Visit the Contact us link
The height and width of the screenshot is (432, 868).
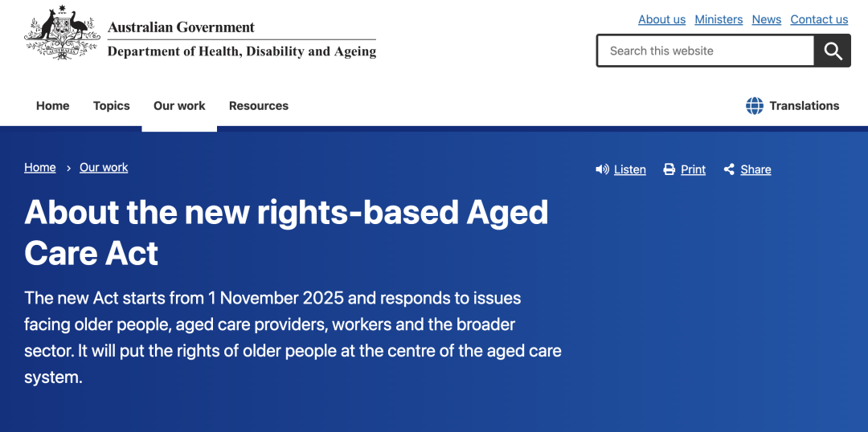tap(819, 19)
